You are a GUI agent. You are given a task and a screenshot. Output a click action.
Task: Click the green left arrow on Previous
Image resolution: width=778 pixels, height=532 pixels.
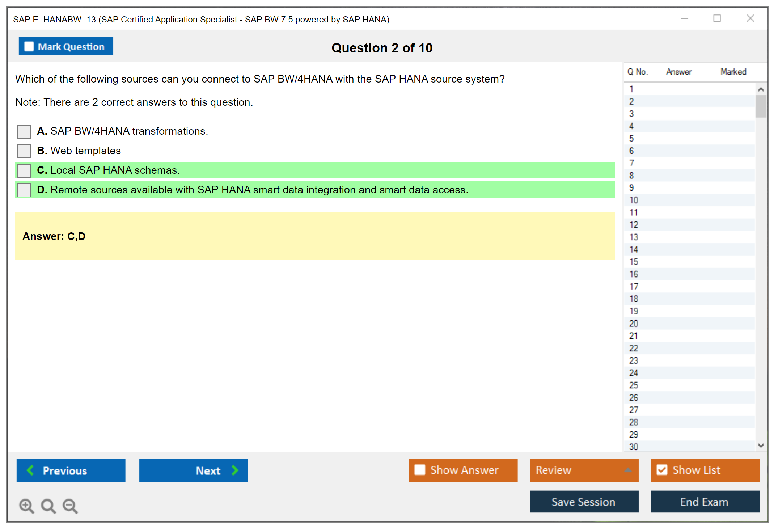(30, 470)
